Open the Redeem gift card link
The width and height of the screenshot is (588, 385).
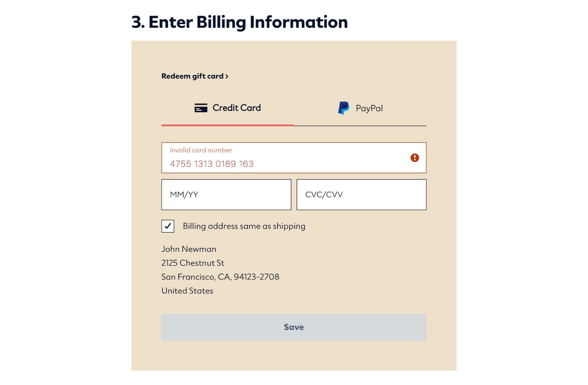pos(192,76)
